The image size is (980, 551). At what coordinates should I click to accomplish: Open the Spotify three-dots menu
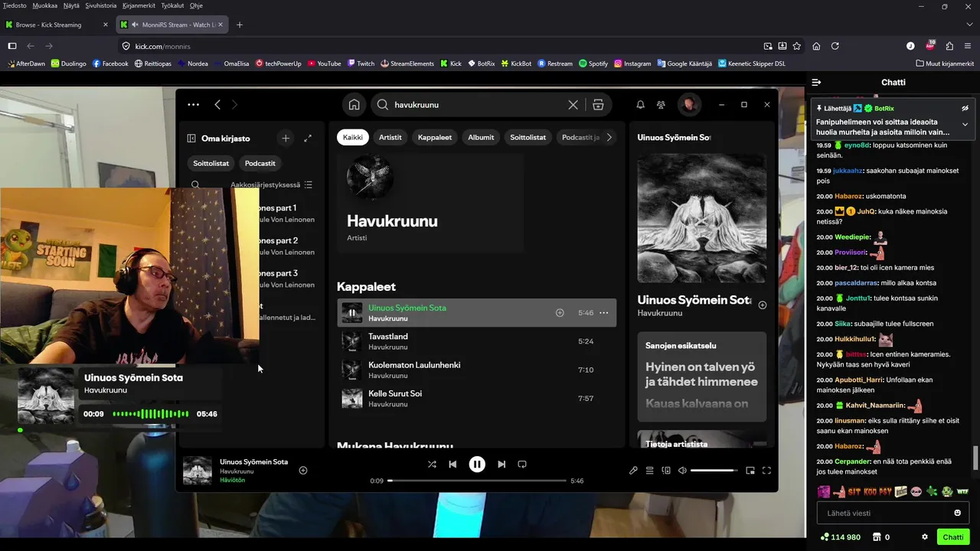[193, 105]
